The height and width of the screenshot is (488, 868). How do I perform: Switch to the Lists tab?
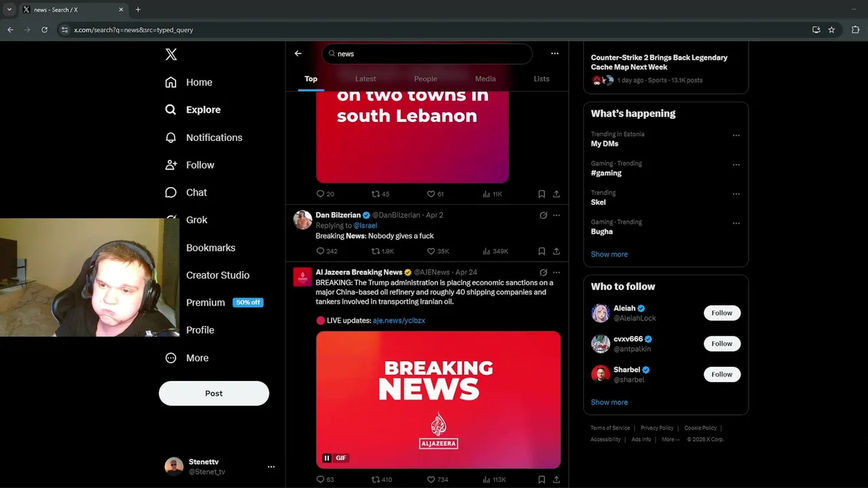(x=541, y=79)
